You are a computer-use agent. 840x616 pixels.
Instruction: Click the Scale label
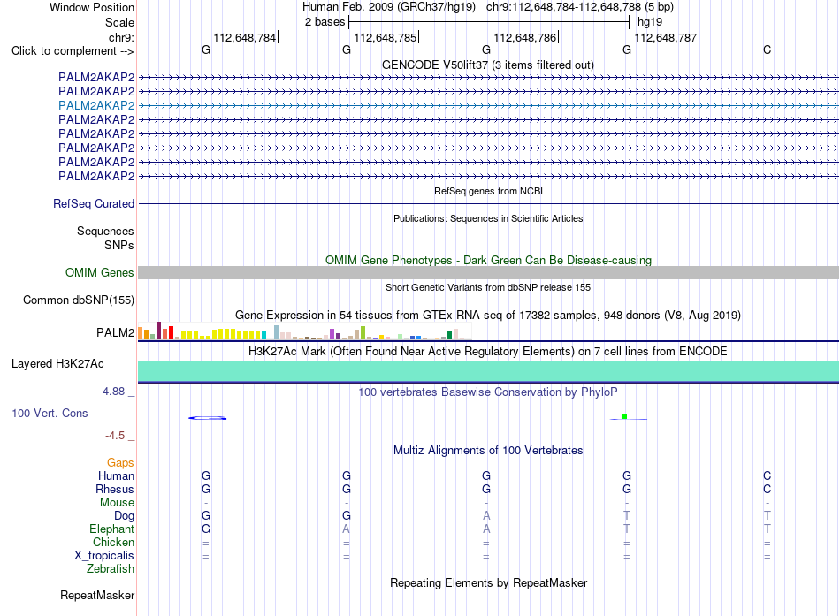click(119, 22)
